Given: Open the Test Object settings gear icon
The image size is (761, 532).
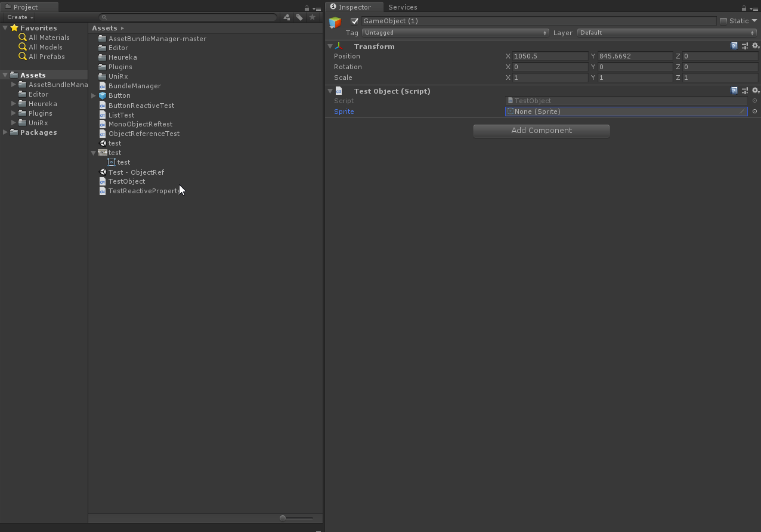Looking at the screenshot, I should [x=756, y=91].
